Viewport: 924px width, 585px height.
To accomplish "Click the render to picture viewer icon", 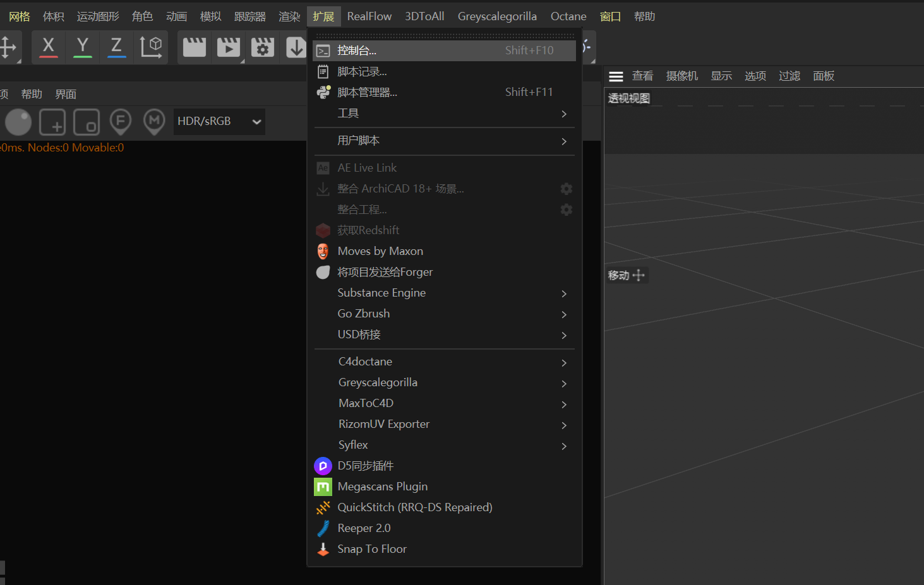I will (229, 47).
